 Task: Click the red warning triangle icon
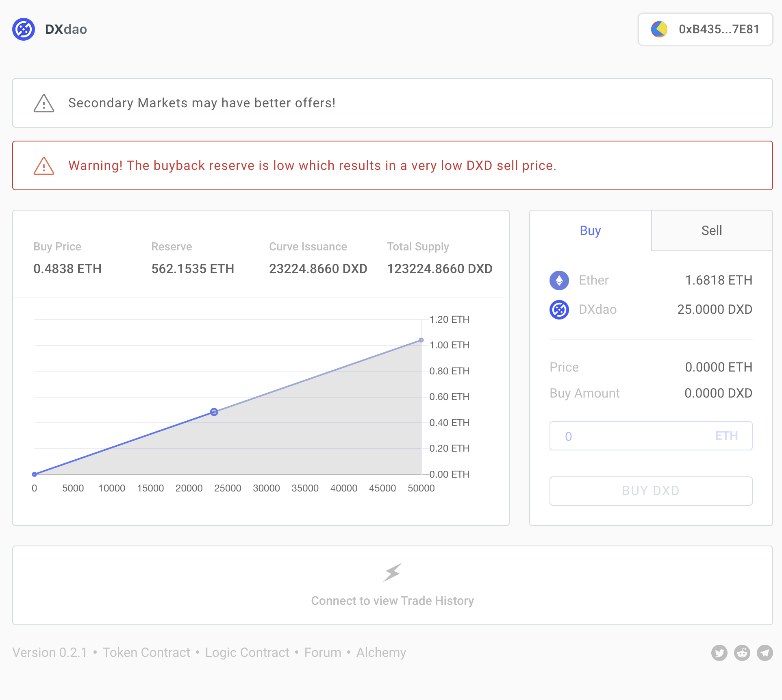[44, 166]
